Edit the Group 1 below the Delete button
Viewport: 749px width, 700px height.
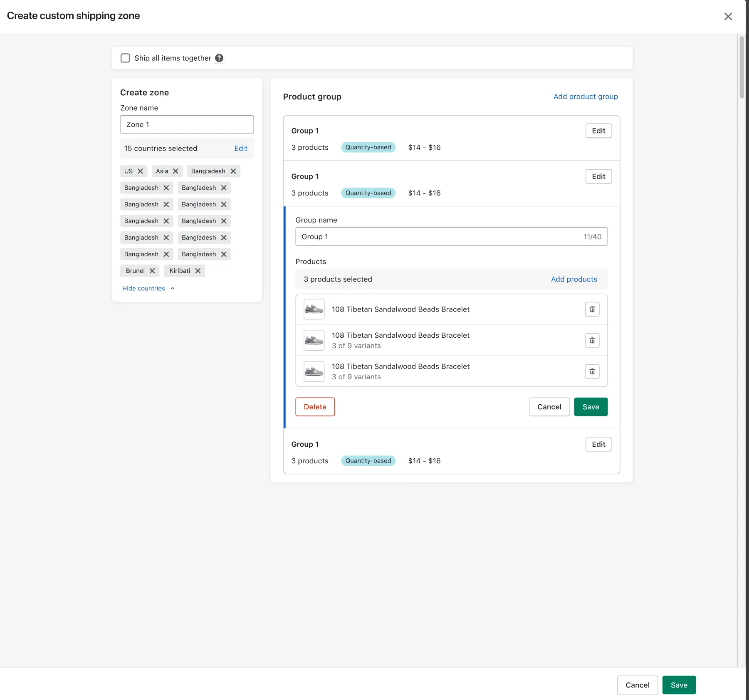click(x=598, y=444)
